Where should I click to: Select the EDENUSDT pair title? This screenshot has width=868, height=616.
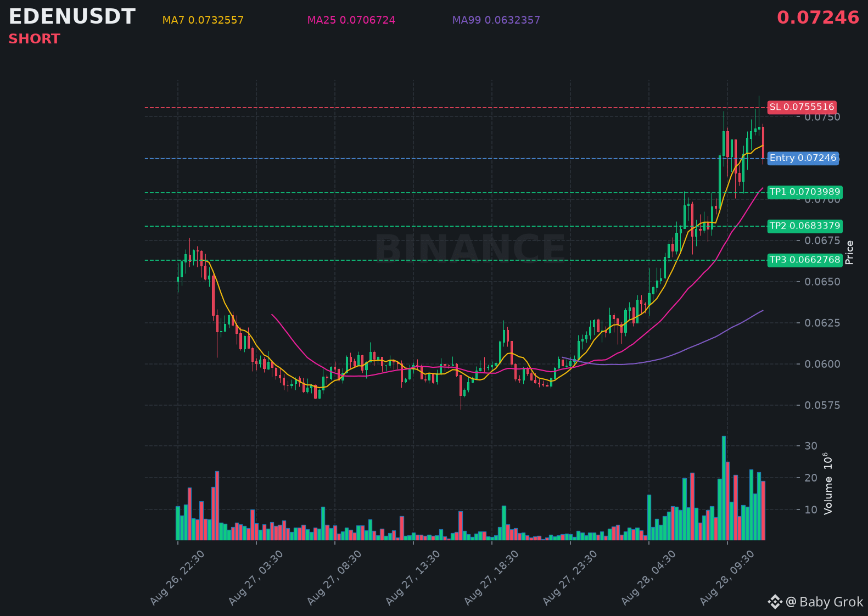pyautogui.click(x=72, y=17)
